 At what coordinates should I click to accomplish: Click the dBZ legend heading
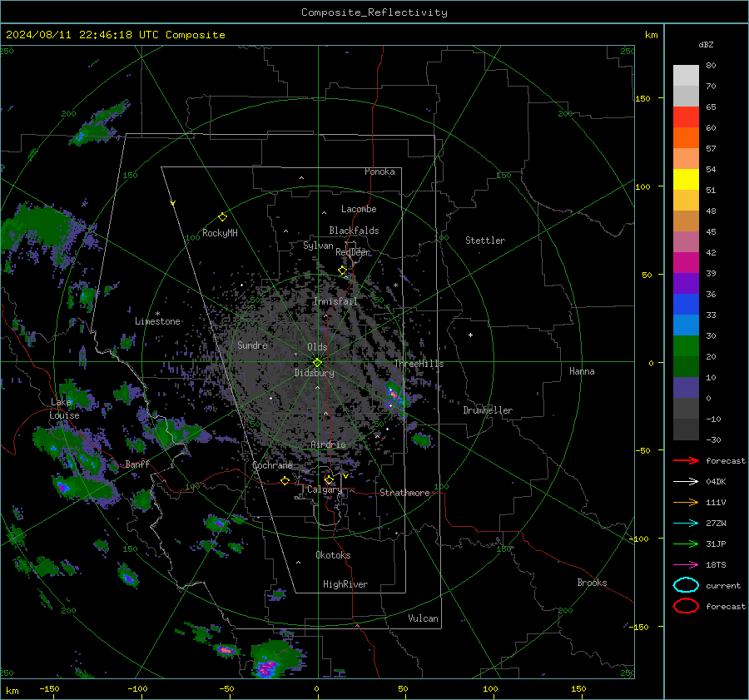click(x=706, y=44)
